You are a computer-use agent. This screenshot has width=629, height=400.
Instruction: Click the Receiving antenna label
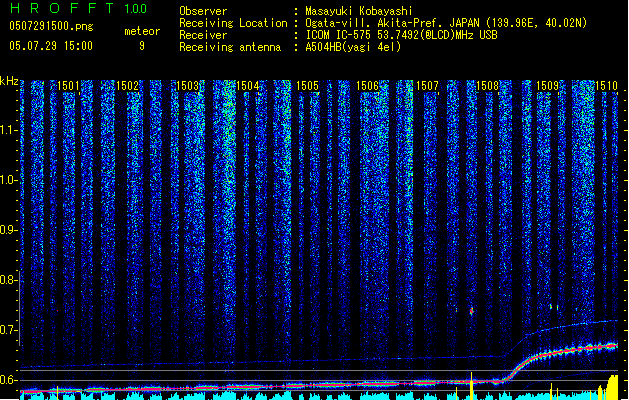click(x=230, y=47)
